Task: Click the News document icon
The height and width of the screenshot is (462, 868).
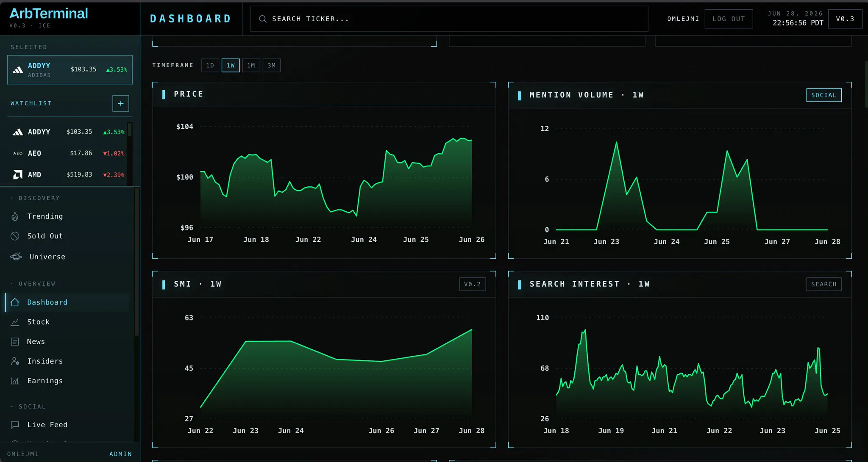Action: coord(15,341)
